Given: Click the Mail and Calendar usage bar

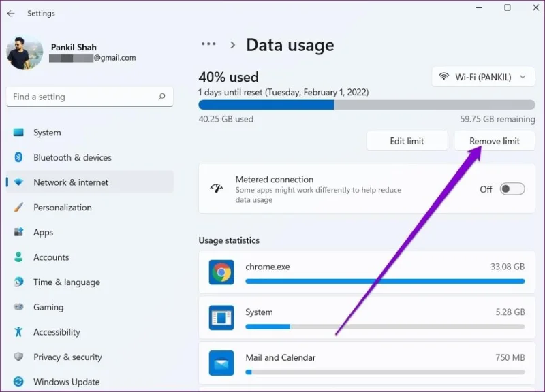Looking at the screenshot, I should pos(385,372).
